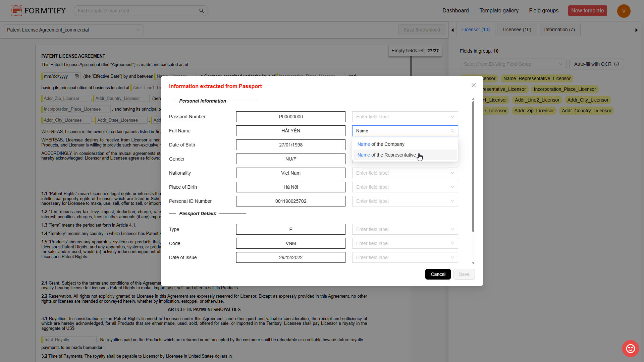Screen dimensions: 644x362
Task: Click the Formtify logo icon
Action: [16, 11]
